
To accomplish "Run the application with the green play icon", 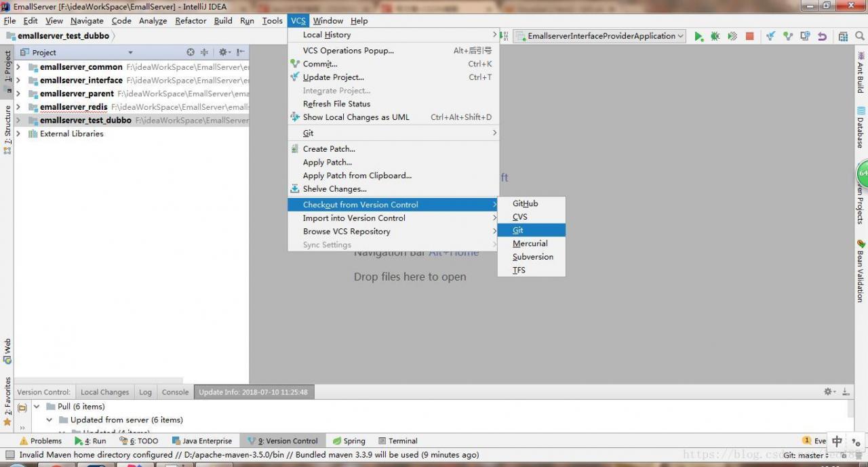I will click(x=698, y=37).
